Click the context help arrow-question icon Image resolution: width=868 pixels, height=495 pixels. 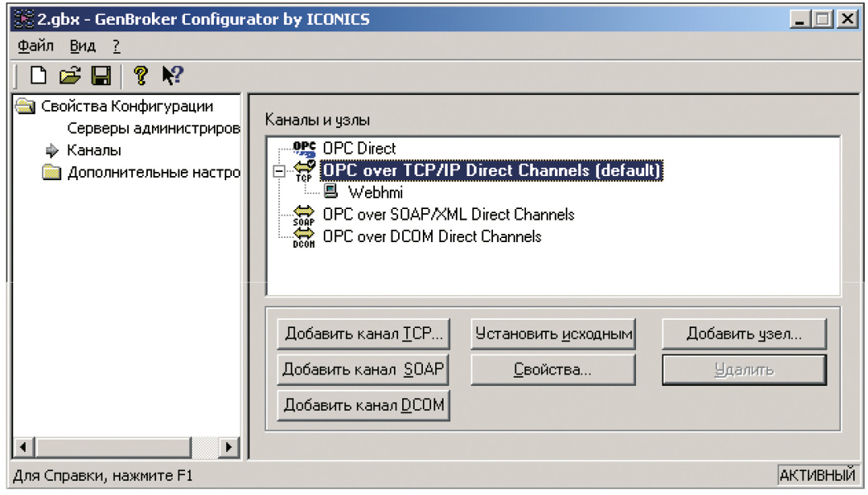pyautogui.click(x=172, y=75)
